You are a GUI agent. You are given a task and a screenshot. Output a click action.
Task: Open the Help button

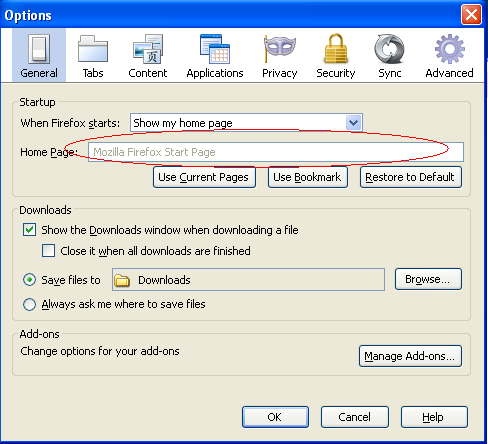click(x=434, y=417)
